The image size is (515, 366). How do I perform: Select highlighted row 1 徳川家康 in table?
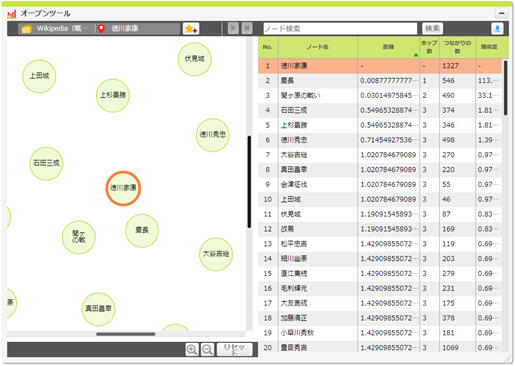click(380, 66)
